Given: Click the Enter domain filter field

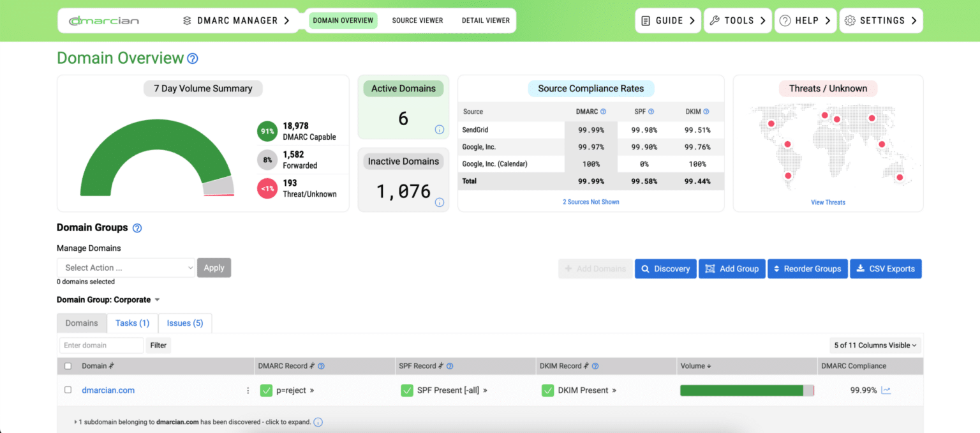Looking at the screenshot, I should point(101,346).
